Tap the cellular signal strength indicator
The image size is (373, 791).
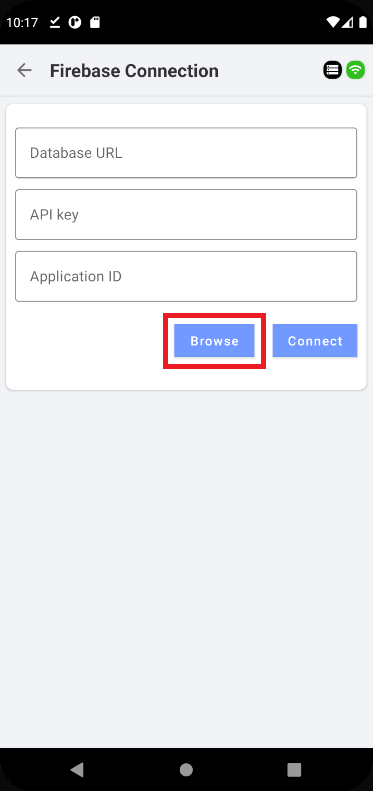click(x=348, y=22)
